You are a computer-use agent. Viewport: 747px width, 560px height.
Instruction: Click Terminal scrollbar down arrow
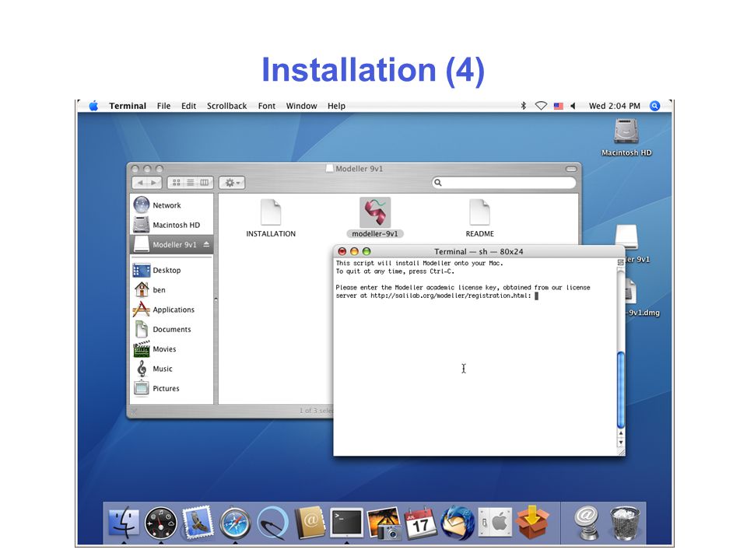(620, 443)
